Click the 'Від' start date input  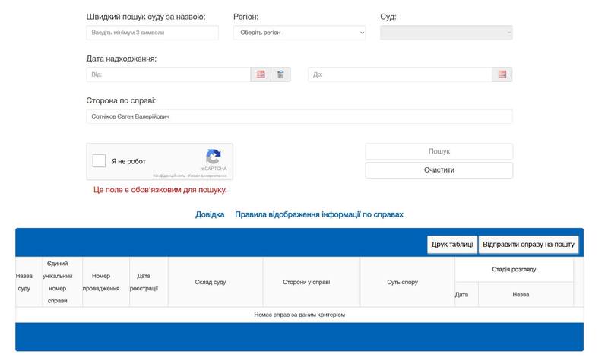point(168,74)
